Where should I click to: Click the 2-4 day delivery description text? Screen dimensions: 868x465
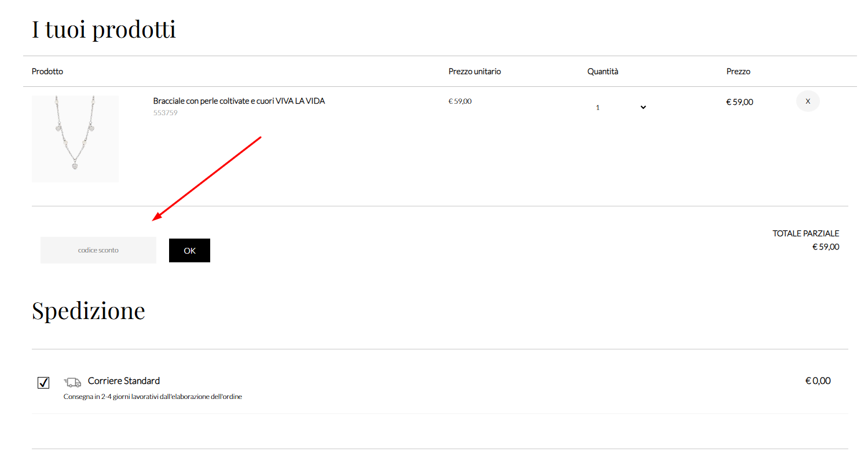click(152, 397)
